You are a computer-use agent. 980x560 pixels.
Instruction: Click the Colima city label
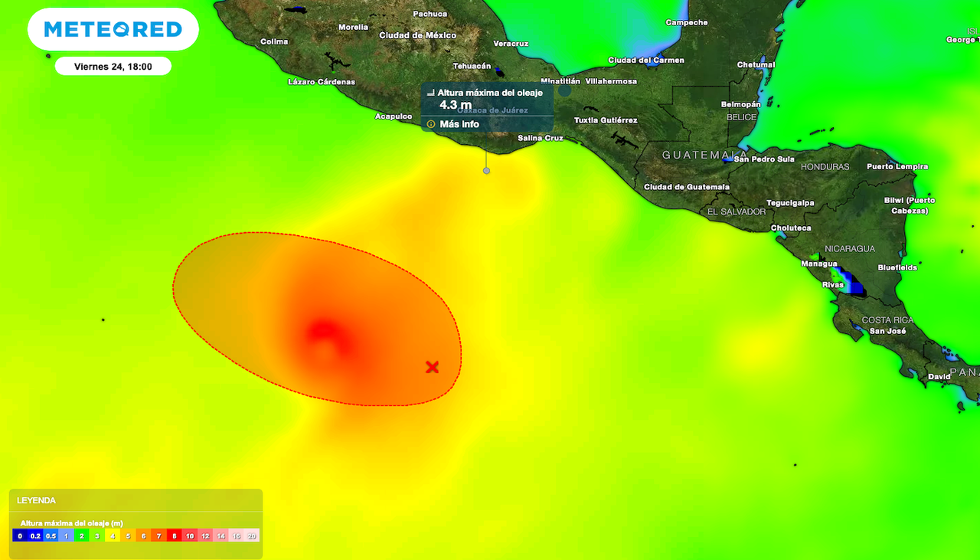pyautogui.click(x=274, y=41)
